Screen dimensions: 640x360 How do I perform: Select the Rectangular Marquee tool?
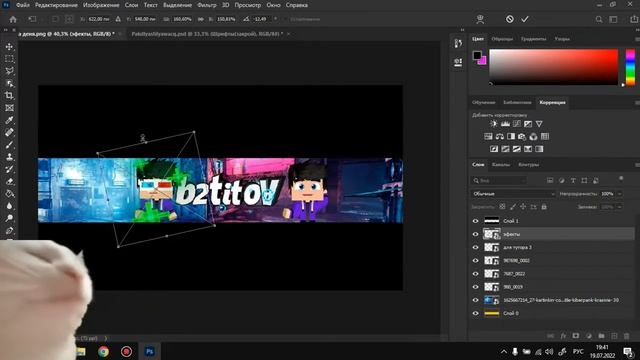click(x=9, y=59)
